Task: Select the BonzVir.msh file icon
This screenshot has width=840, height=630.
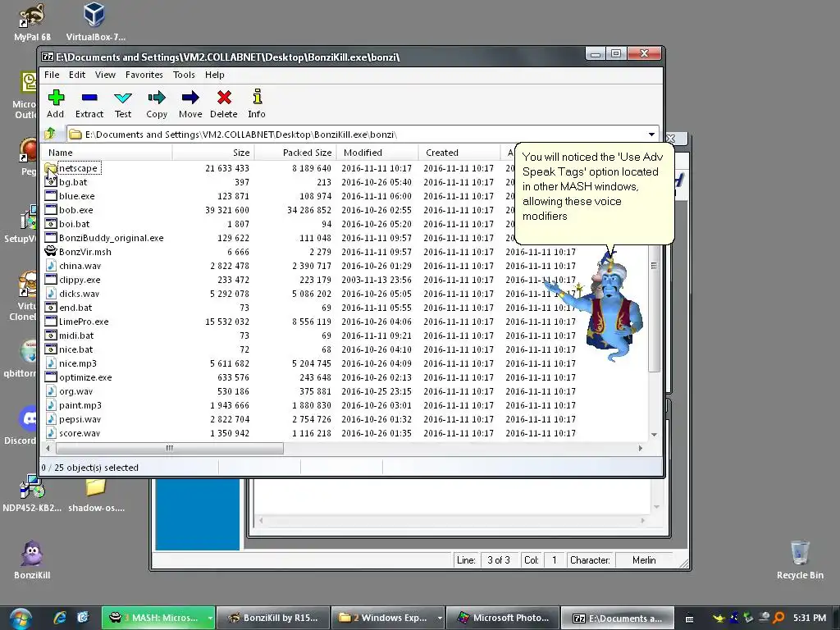Action: pos(50,251)
